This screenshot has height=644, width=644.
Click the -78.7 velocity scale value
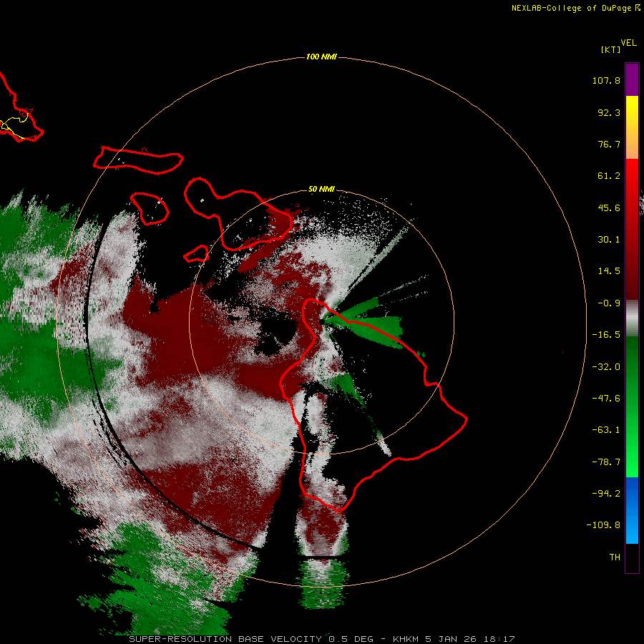[606, 462]
